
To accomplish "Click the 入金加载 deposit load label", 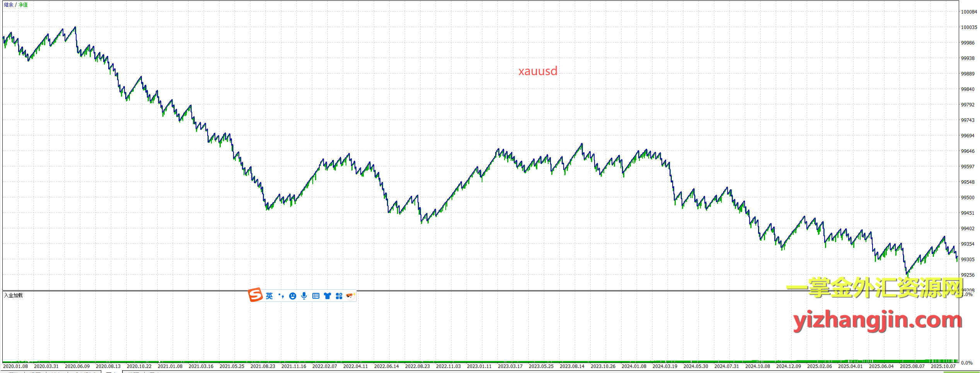I will [x=14, y=295].
